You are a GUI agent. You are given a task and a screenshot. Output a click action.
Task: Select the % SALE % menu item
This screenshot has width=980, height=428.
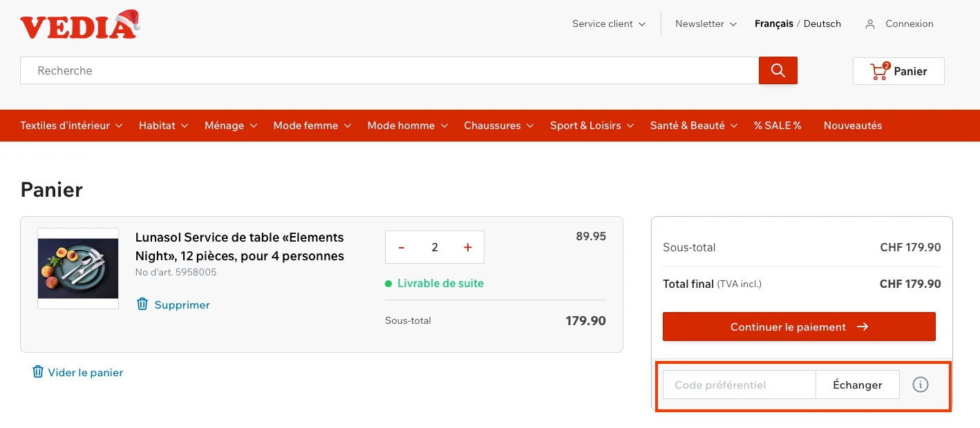coord(777,125)
